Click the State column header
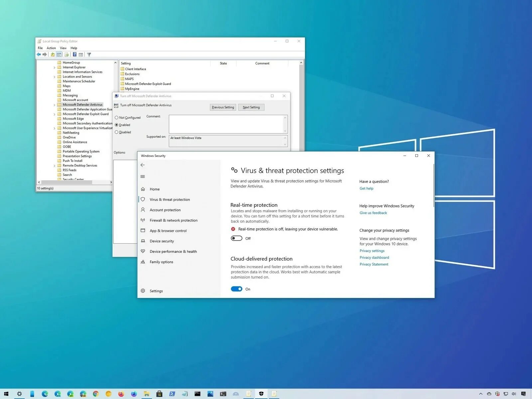532x399 pixels. tap(223, 63)
